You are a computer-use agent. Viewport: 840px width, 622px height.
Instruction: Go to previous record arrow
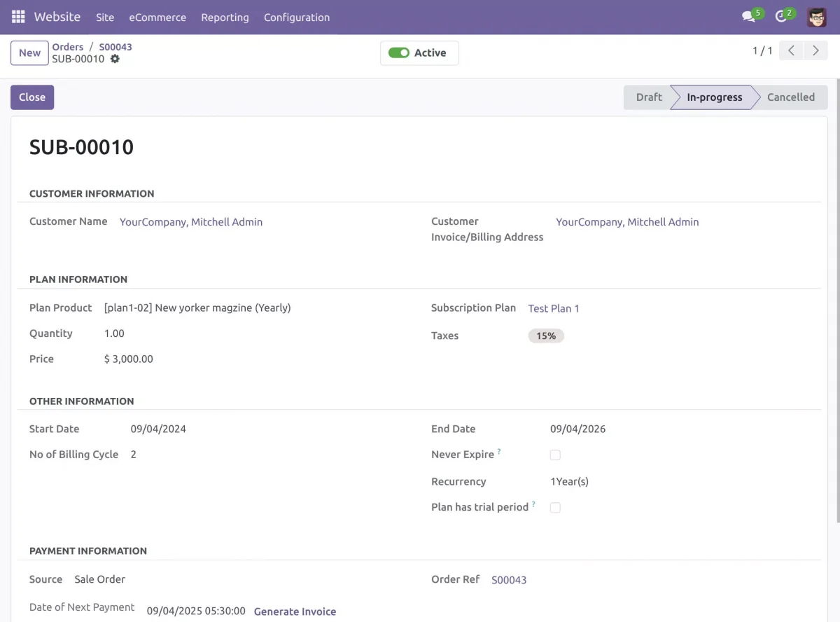point(791,50)
